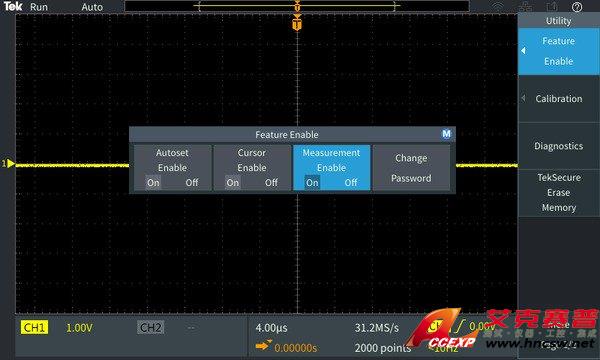Click the 4.00µs timebase readout
Screen dimensions: 600x360
coord(271,328)
